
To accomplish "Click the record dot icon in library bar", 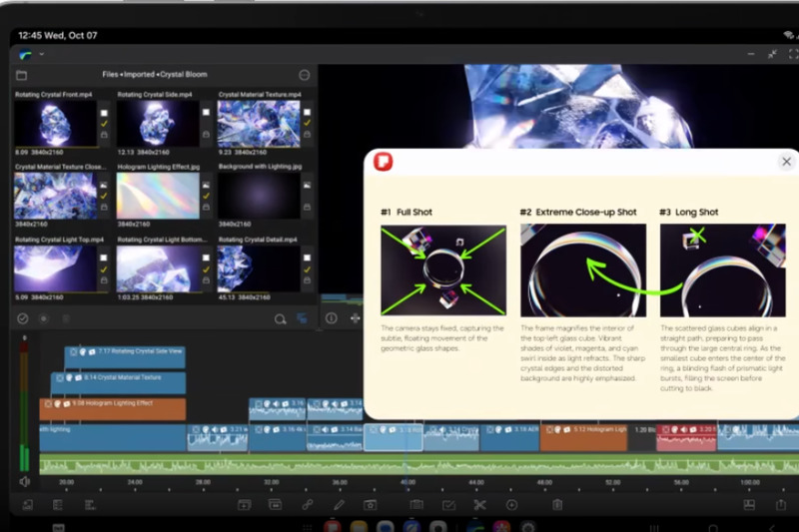I will tap(44, 318).
